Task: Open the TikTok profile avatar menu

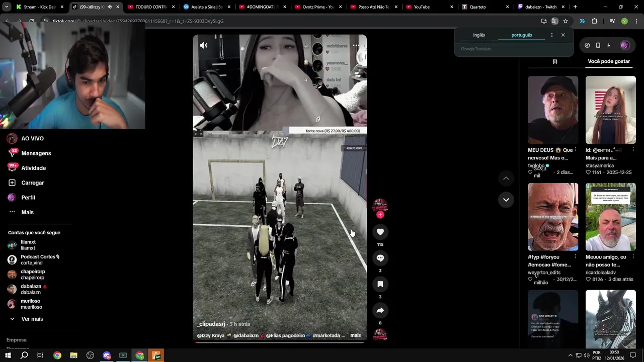Action: (x=625, y=45)
